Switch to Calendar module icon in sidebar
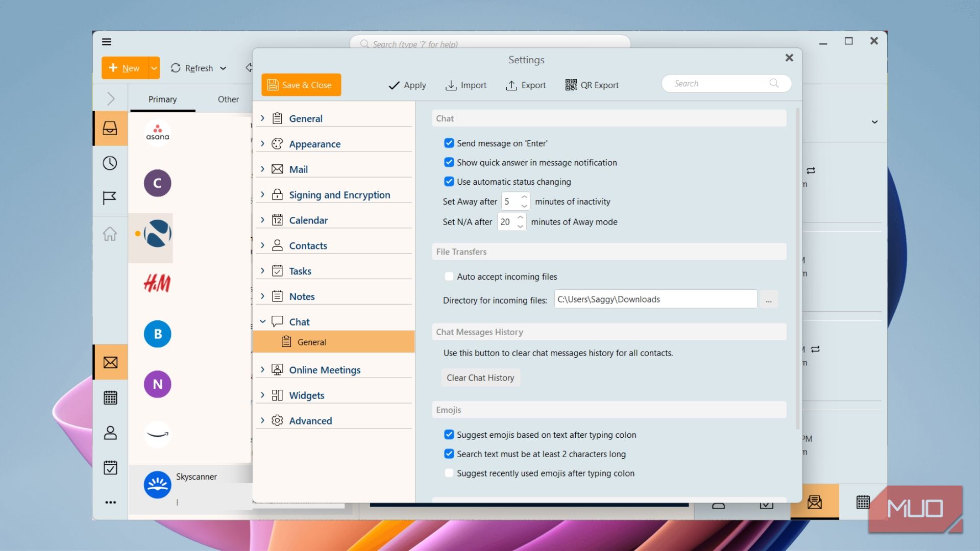980x551 pixels. (110, 397)
